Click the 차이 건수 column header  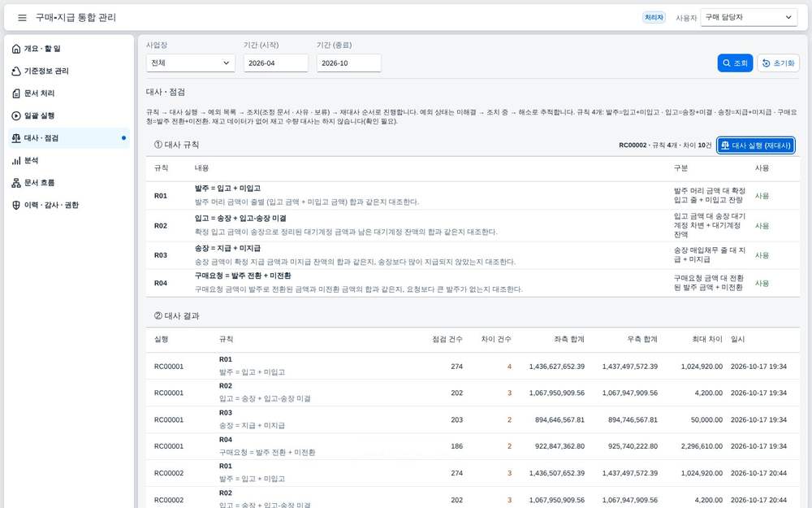[x=496, y=339]
